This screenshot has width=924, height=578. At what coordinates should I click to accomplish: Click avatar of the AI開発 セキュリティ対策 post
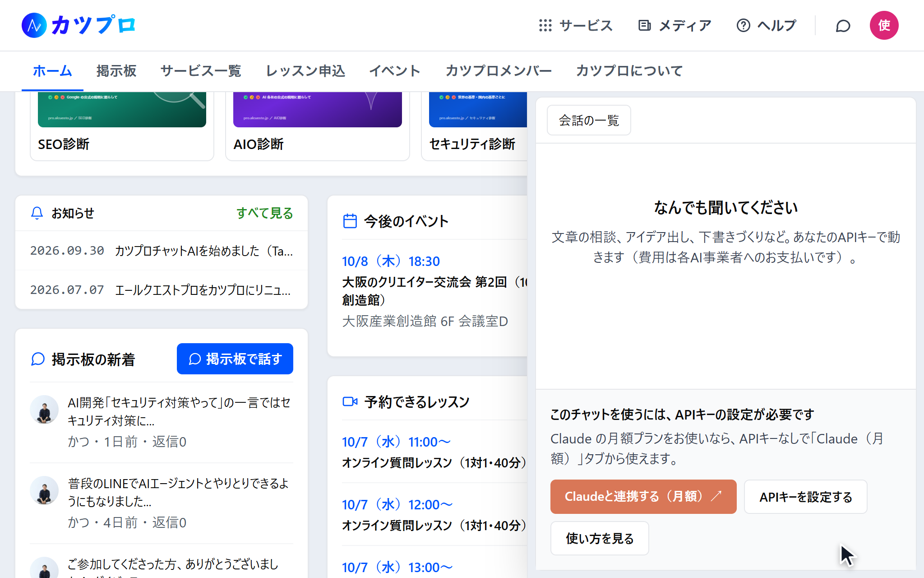[x=44, y=410]
